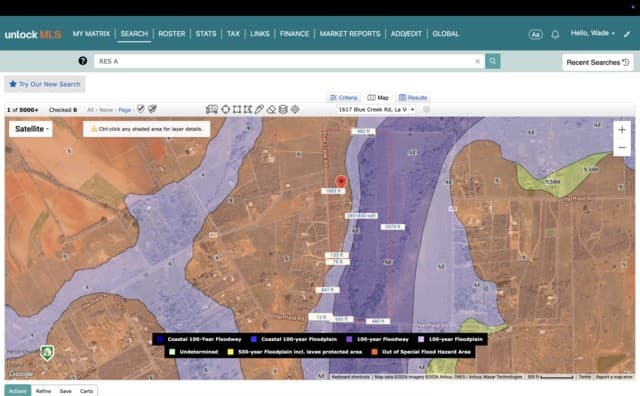Open the notifications bell
The height and width of the screenshot is (396, 640).
[555, 34]
